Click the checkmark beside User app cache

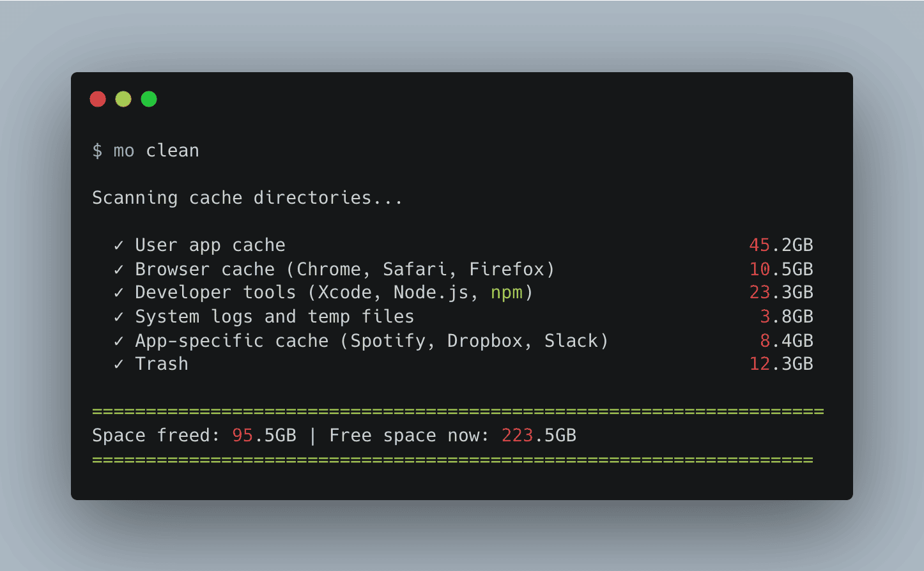pyautogui.click(x=118, y=245)
